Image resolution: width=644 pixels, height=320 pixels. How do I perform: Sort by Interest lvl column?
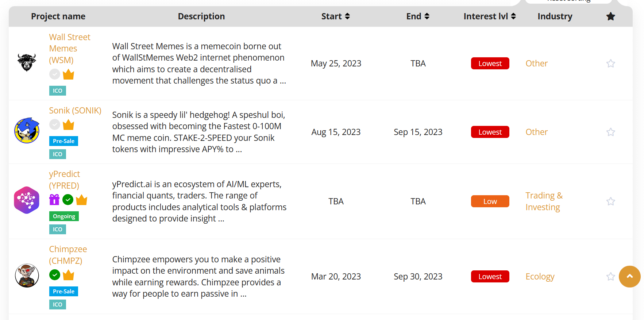click(490, 16)
